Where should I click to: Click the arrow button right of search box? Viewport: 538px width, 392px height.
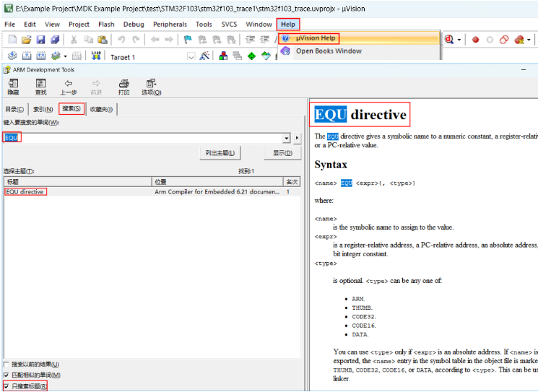tap(297, 138)
